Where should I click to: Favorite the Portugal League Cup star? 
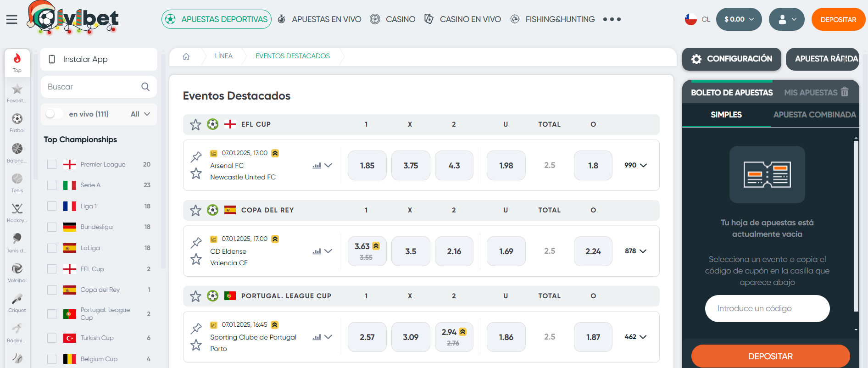pyautogui.click(x=195, y=296)
